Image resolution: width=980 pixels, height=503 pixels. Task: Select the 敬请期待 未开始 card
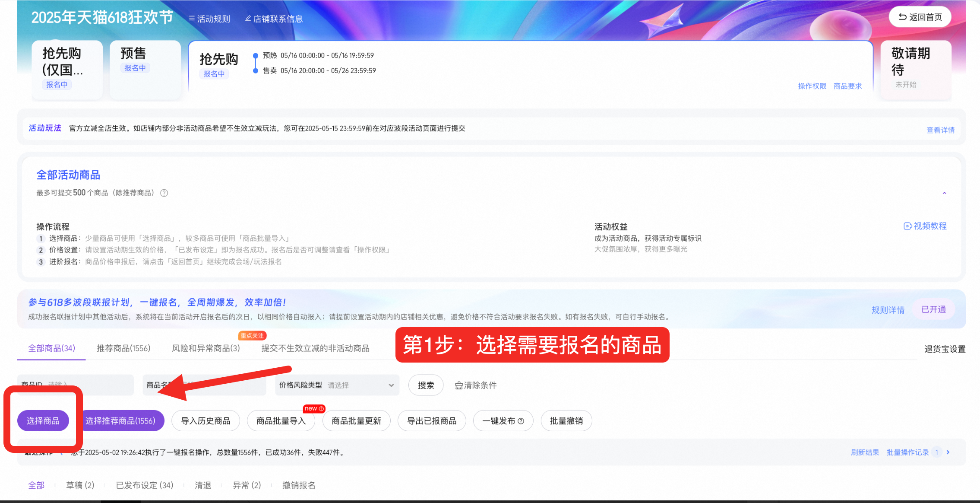(x=916, y=70)
